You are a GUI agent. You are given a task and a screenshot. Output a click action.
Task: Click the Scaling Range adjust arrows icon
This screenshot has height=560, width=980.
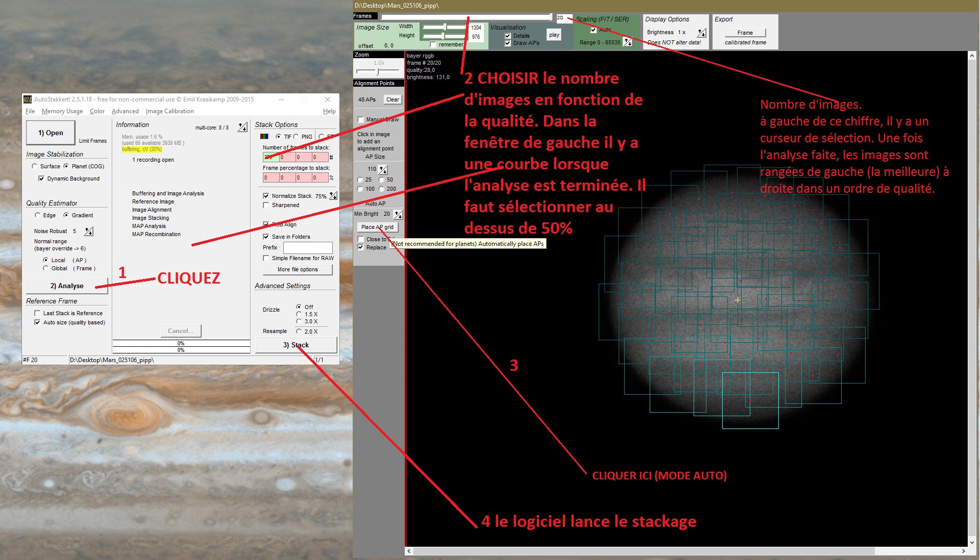point(628,42)
